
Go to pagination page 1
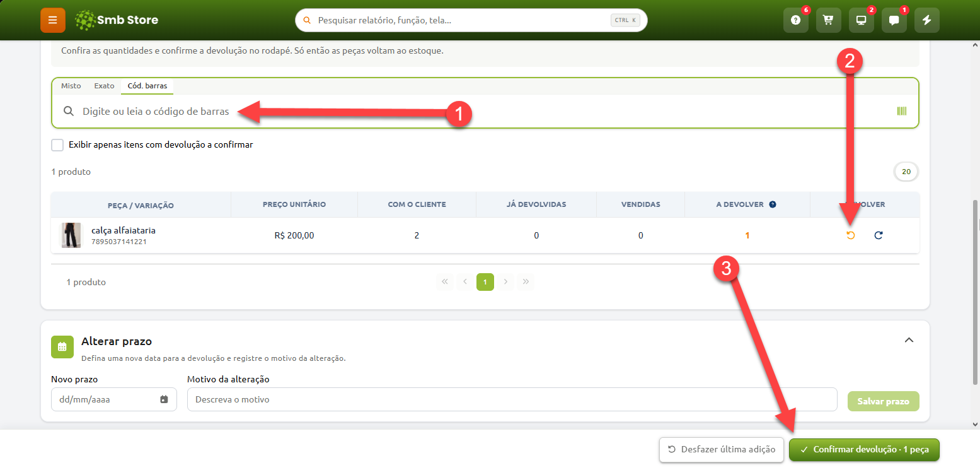tap(485, 282)
